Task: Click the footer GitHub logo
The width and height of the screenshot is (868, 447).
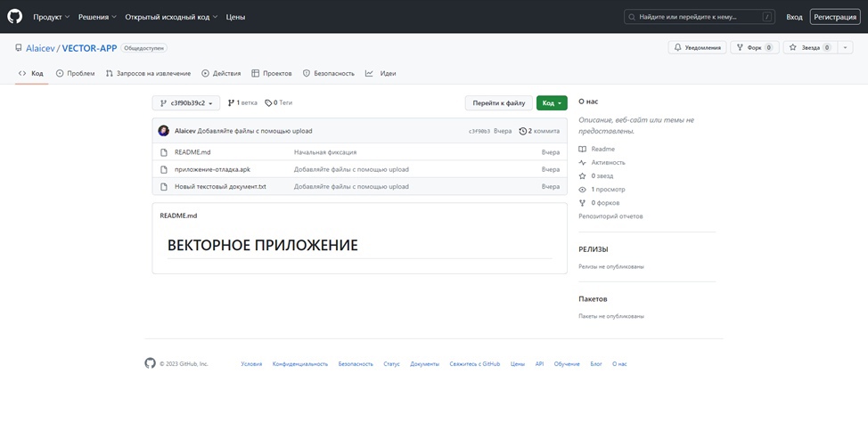Action: [x=150, y=363]
